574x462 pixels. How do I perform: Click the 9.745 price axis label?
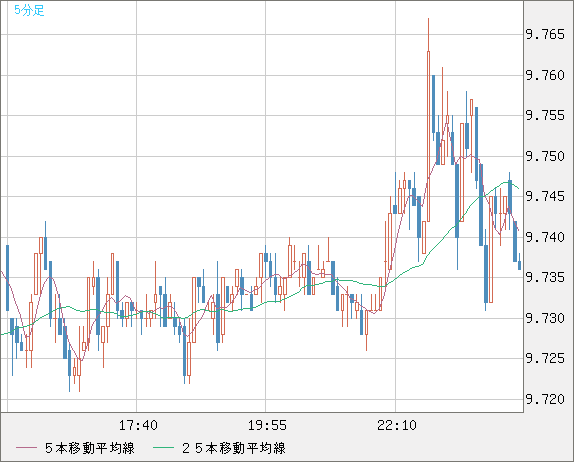pyautogui.click(x=545, y=197)
